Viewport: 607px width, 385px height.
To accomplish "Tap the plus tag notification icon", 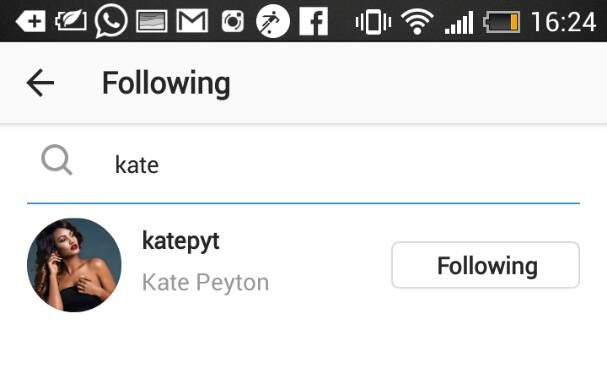I will point(31,21).
